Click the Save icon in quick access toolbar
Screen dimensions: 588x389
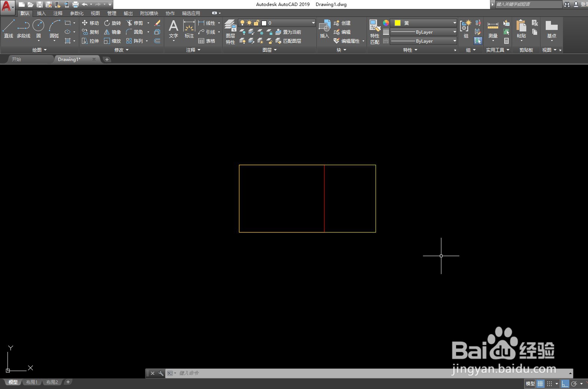click(x=40, y=4)
